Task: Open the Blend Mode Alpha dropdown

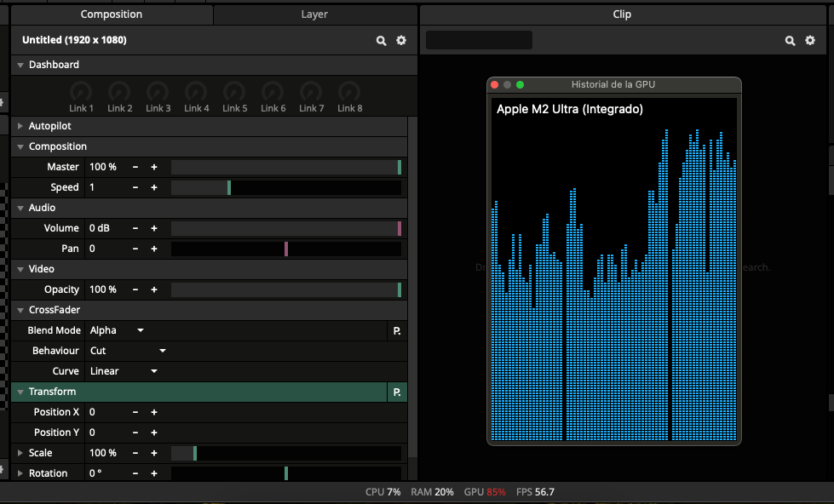Action: (117, 330)
